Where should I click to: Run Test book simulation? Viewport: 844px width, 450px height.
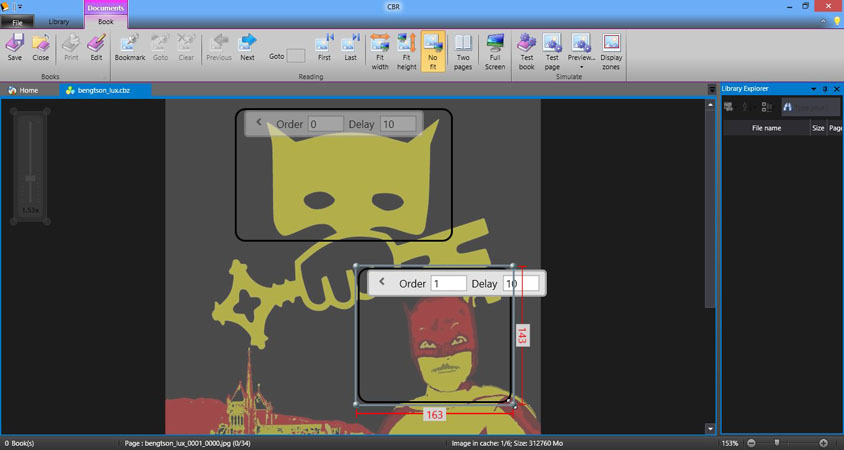[526, 52]
